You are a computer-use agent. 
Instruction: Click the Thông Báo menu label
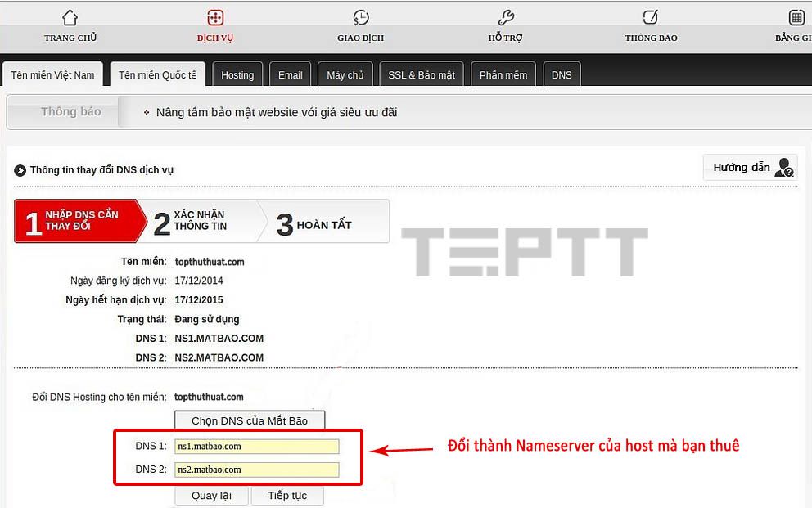click(x=651, y=38)
